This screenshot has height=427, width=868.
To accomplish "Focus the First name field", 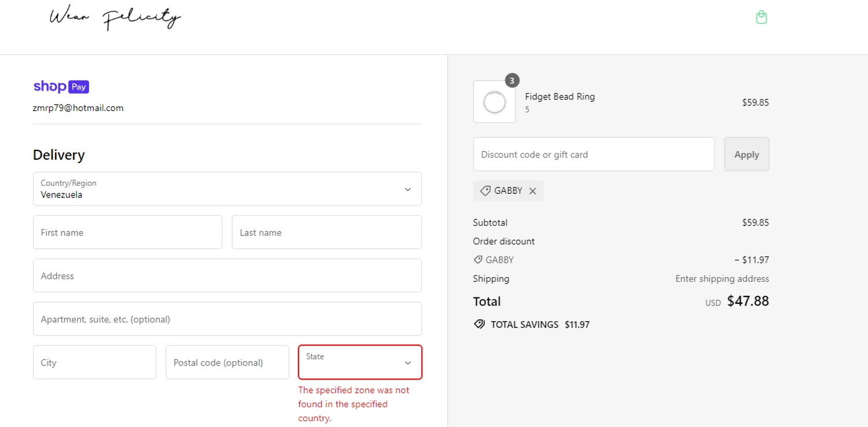I will click(x=127, y=233).
